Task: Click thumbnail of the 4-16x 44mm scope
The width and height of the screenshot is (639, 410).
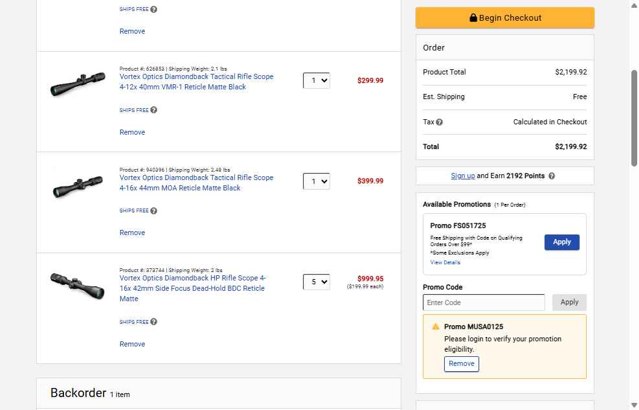Action: tap(77, 187)
